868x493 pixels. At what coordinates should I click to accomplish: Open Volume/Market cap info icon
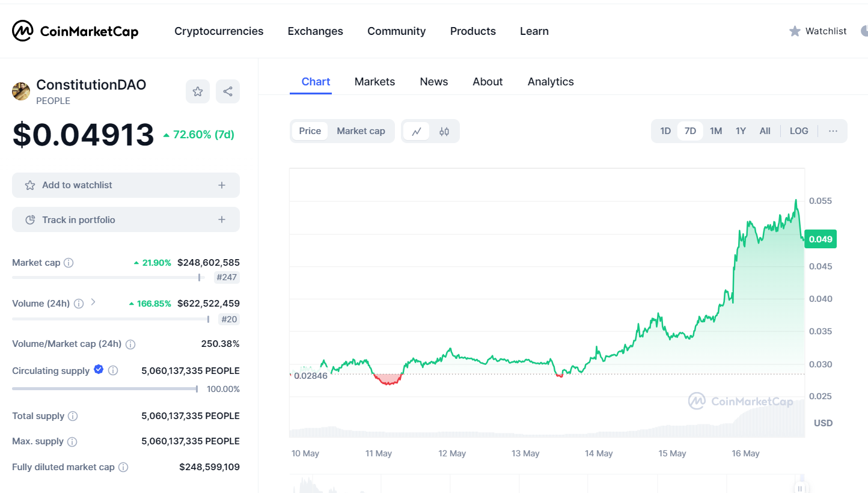point(130,344)
